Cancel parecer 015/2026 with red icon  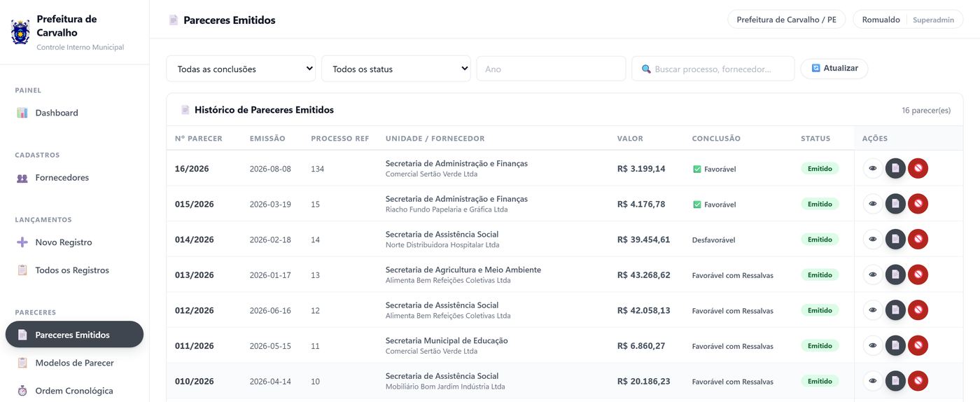[918, 204]
